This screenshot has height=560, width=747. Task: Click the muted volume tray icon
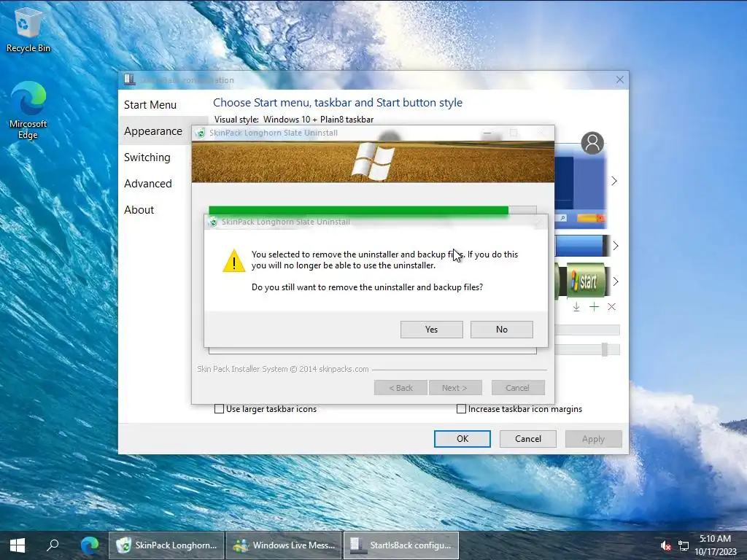665,545
